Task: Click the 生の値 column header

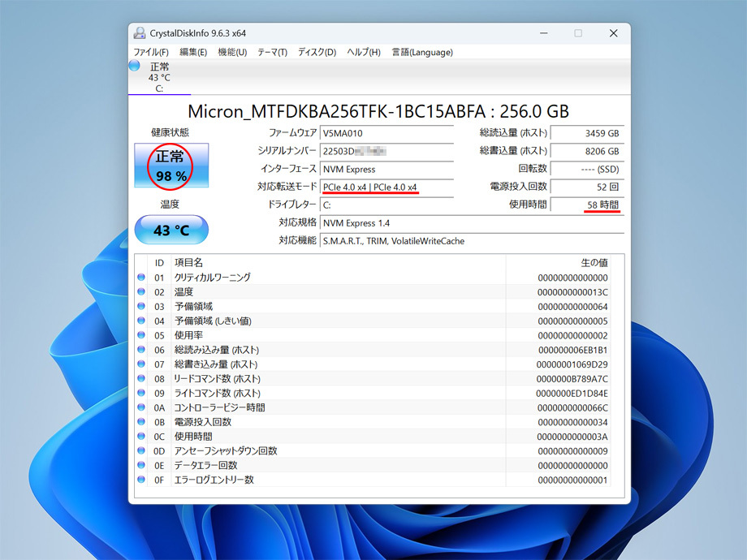Action: click(594, 262)
